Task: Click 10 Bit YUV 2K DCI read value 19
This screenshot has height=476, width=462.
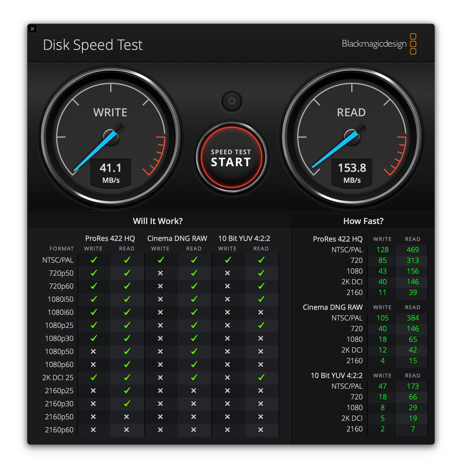Action: [413, 418]
